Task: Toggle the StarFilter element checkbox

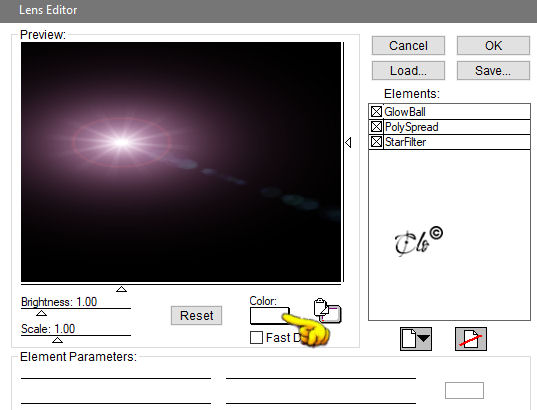Action: coord(376,141)
